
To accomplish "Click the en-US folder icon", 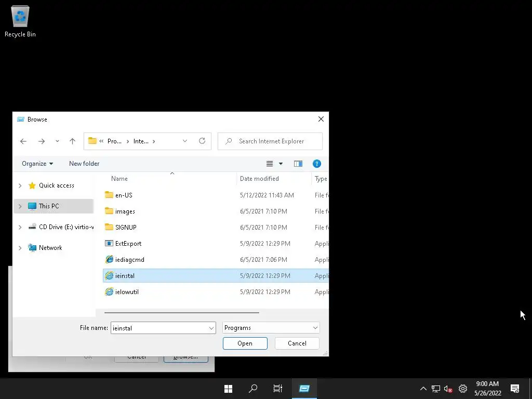I will click(109, 195).
